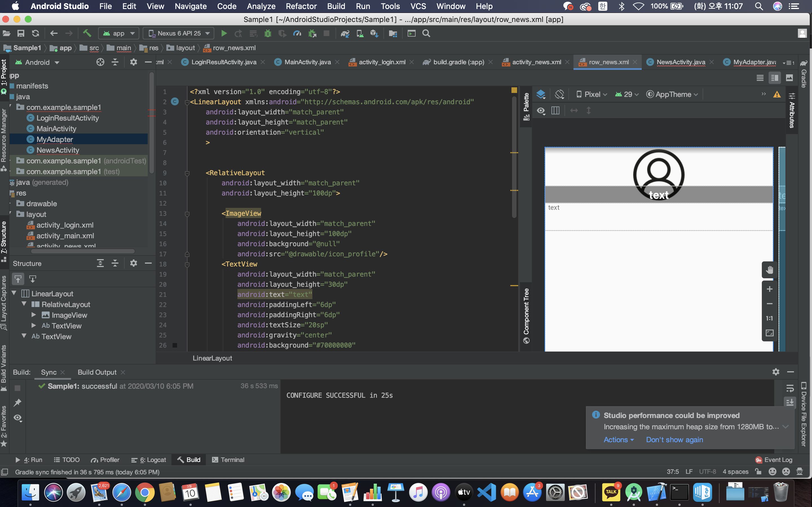
Task: Switch editor to Design-only view mode
Action: click(789, 78)
